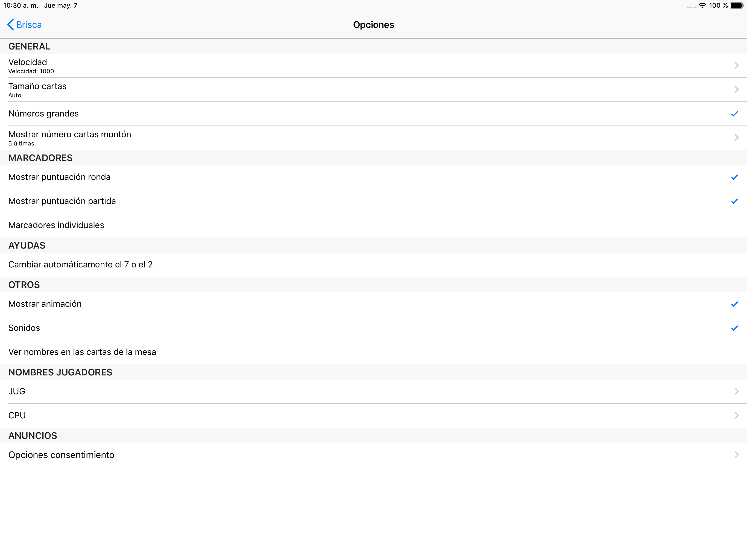Image resolution: width=747 pixels, height=560 pixels.
Task: Open Mostrar número cartas montón chevron
Action: click(x=736, y=138)
